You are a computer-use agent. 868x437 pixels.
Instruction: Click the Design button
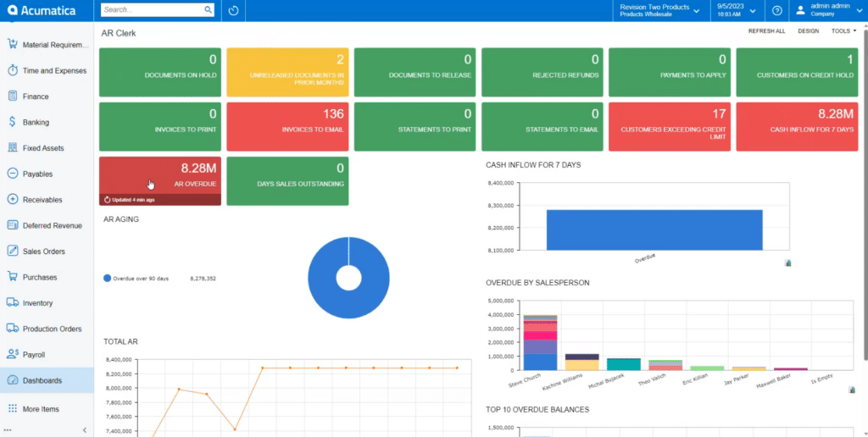point(808,31)
